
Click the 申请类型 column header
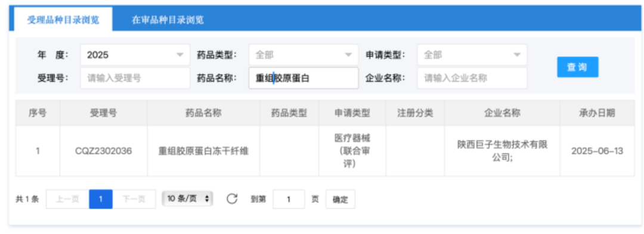click(352, 113)
